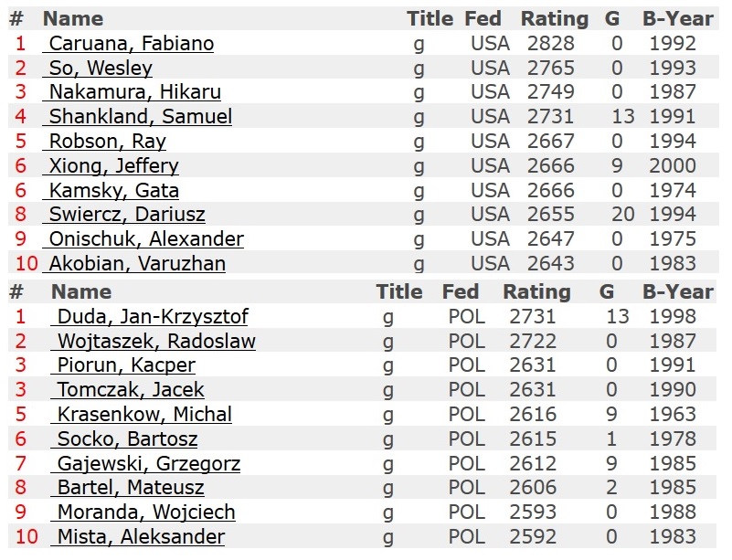Click Mista, Aleksander name link
This screenshot has height=560, width=732.
(x=138, y=537)
